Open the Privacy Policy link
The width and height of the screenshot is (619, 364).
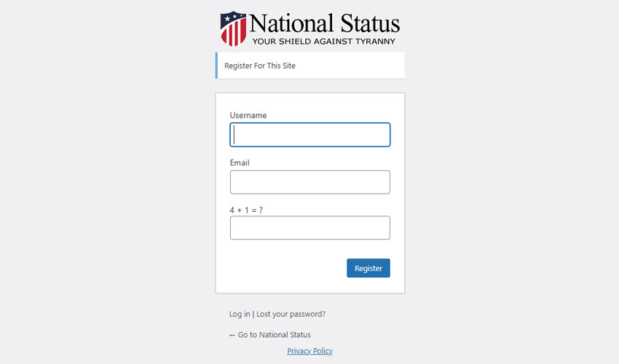[310, 351]
